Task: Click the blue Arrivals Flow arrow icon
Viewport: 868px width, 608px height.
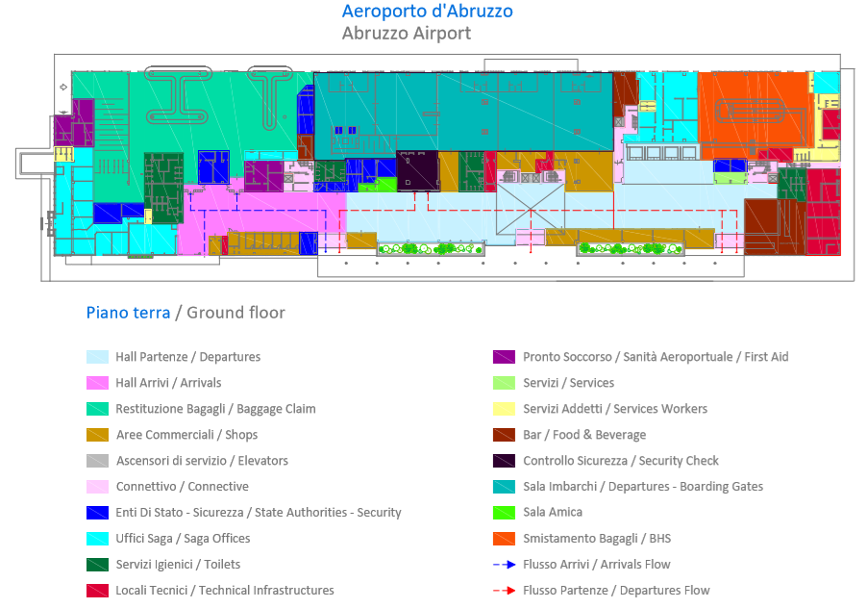Action: (504, 565)
